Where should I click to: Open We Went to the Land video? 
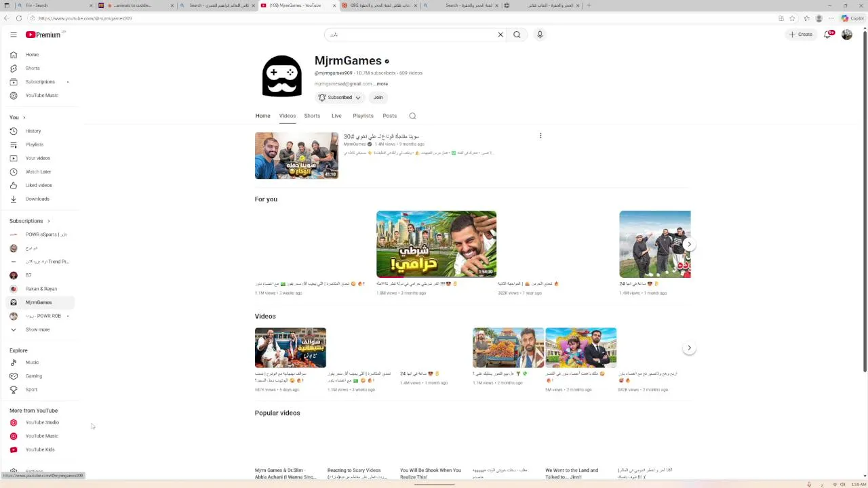point(572,472)
